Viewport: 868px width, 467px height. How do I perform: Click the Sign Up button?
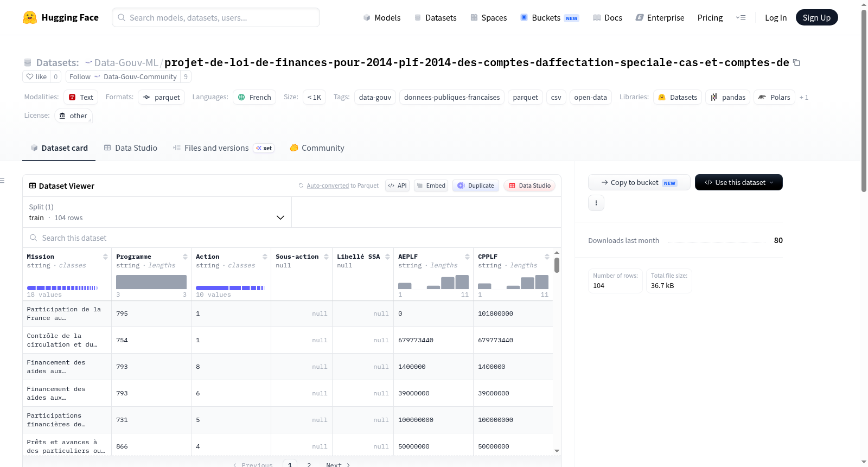[816, 18]
